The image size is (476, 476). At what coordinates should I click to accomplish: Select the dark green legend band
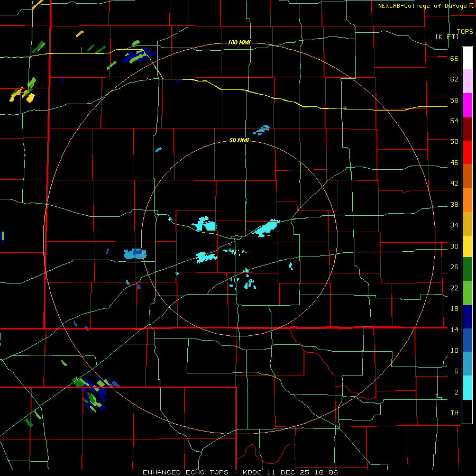tap(467, 269)
